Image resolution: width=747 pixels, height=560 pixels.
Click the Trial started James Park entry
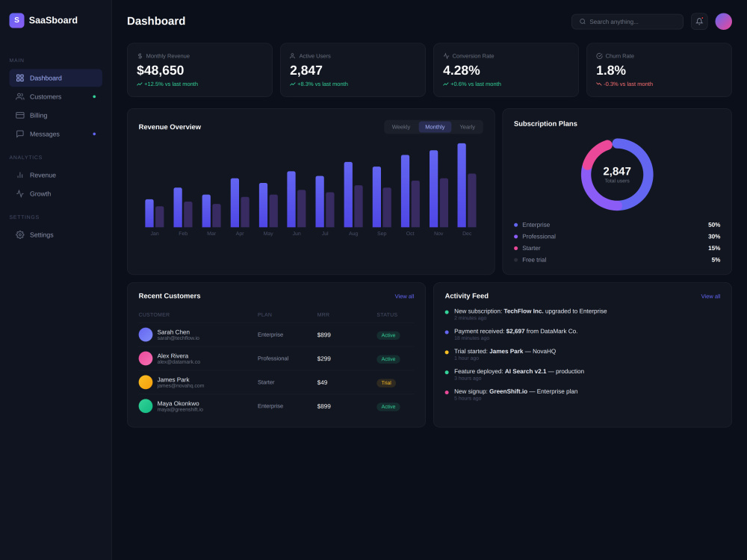[x=583, y=354]
